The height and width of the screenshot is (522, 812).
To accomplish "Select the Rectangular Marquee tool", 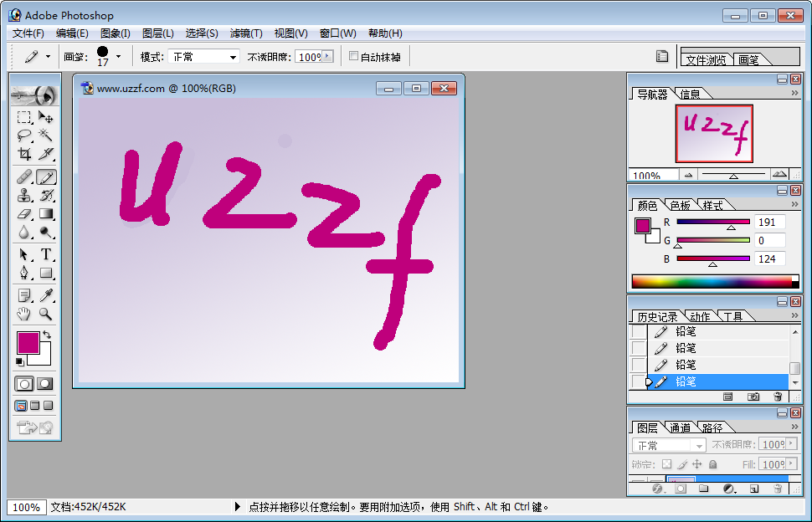I will point(23,117).
